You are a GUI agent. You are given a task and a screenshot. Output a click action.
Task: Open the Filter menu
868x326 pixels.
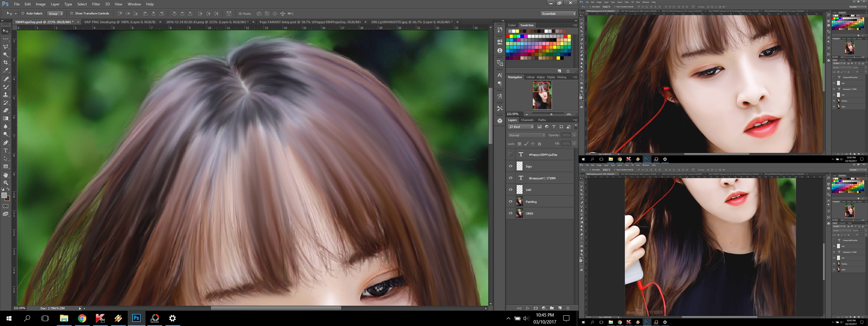(x=96, y=4)
